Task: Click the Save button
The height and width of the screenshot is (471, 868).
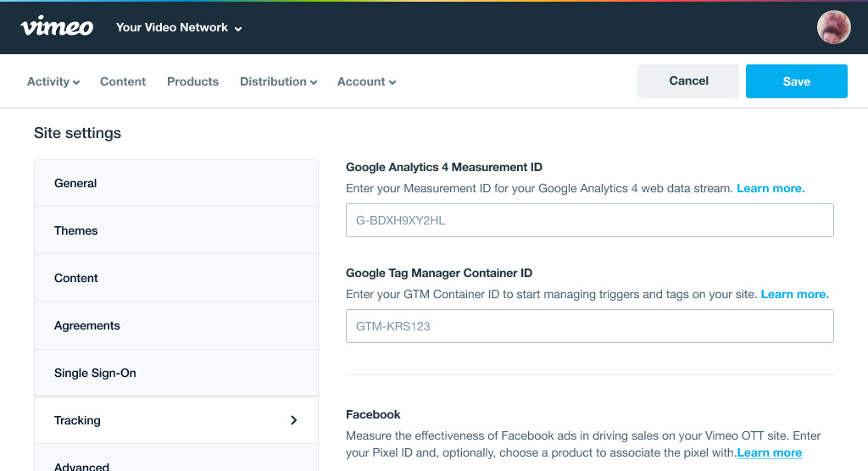Action: [x=797, y=80]
